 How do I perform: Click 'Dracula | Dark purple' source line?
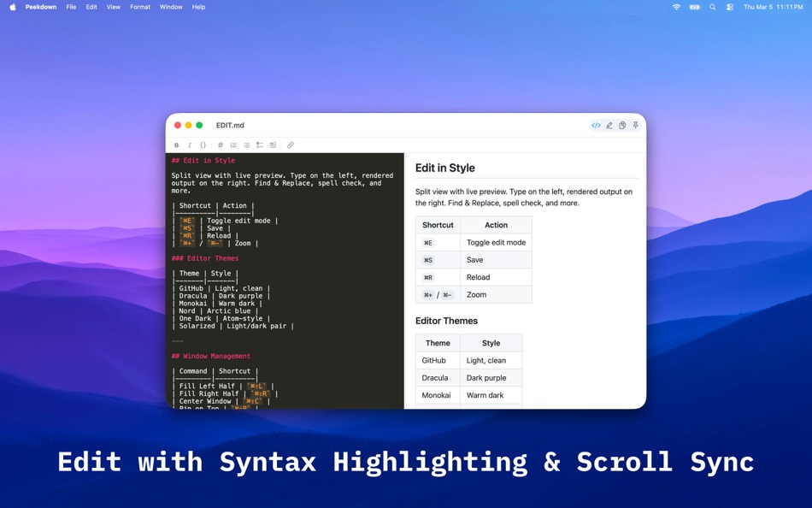[x=221, y=296]
